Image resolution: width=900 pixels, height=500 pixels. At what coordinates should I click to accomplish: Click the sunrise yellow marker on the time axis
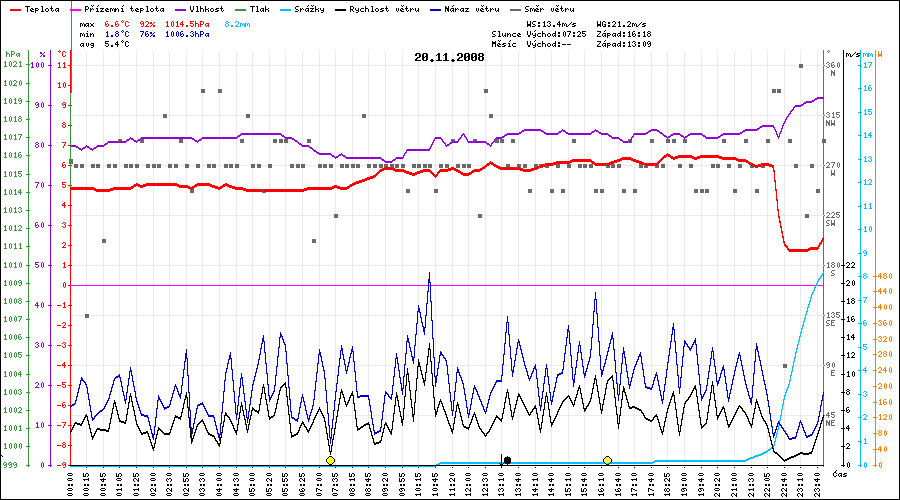coord(330,460)
